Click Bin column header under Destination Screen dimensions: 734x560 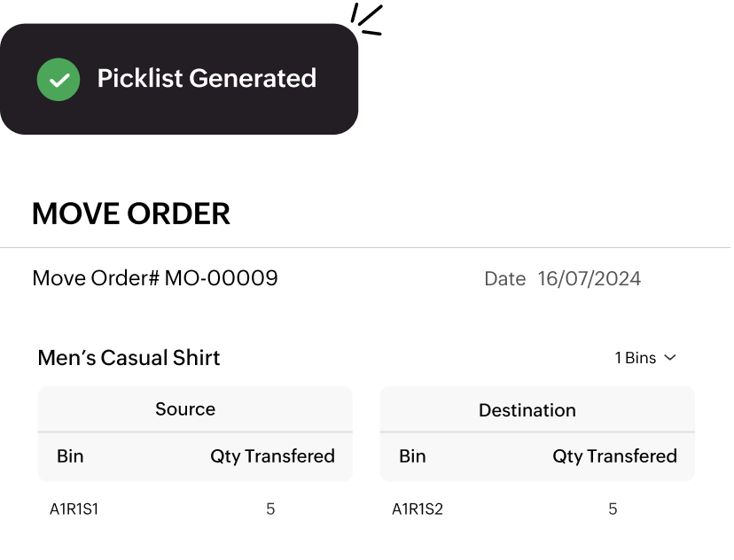click(x=412, y=456)
